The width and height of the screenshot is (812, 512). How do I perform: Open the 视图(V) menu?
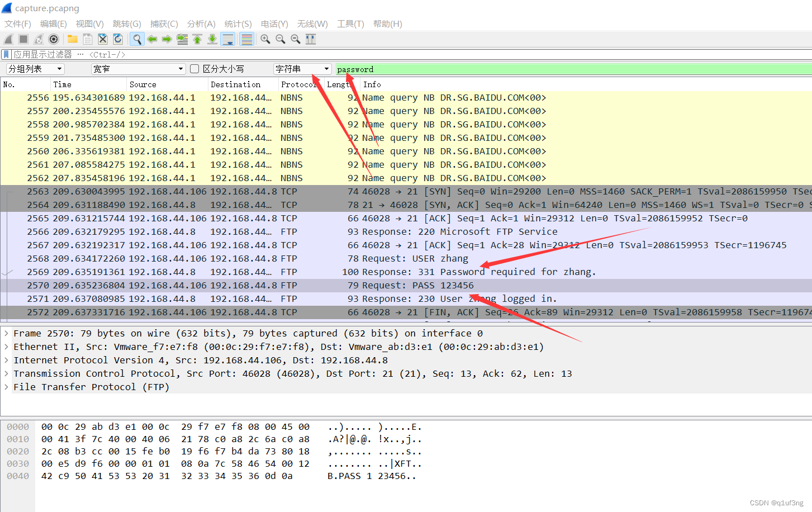pos(90,24)
